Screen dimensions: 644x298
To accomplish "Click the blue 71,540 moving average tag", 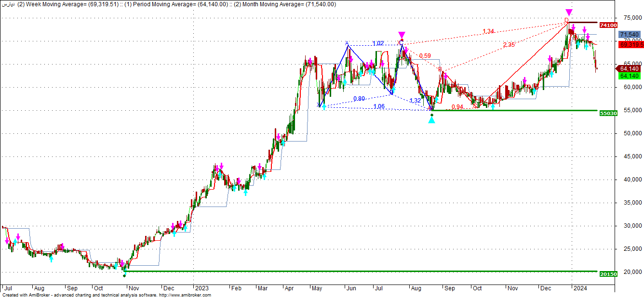I will [x=630, y=35].
